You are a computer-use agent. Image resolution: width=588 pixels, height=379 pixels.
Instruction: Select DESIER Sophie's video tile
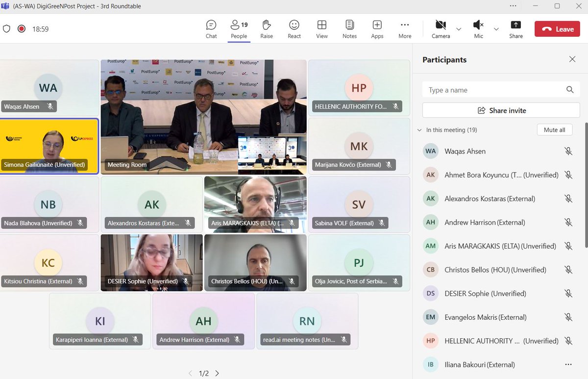(151, 262)
